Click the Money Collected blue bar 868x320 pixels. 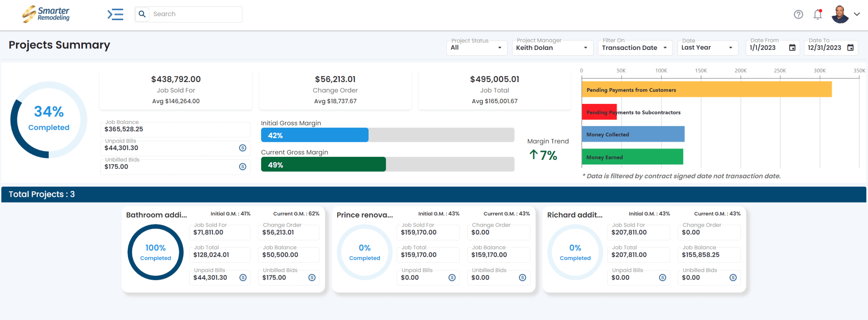point(633,134)
